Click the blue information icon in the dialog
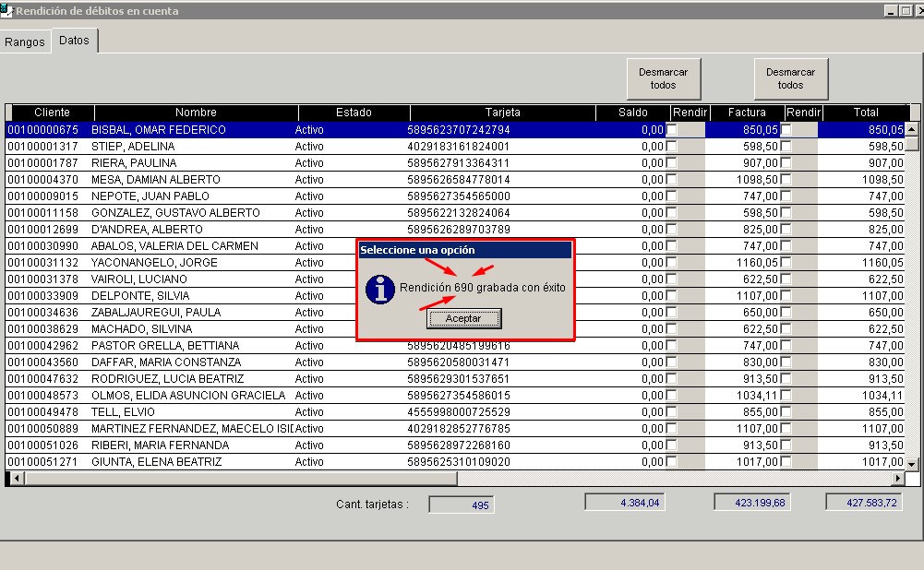The height and width of the screenshot is (570, 924). coord(379,289)
